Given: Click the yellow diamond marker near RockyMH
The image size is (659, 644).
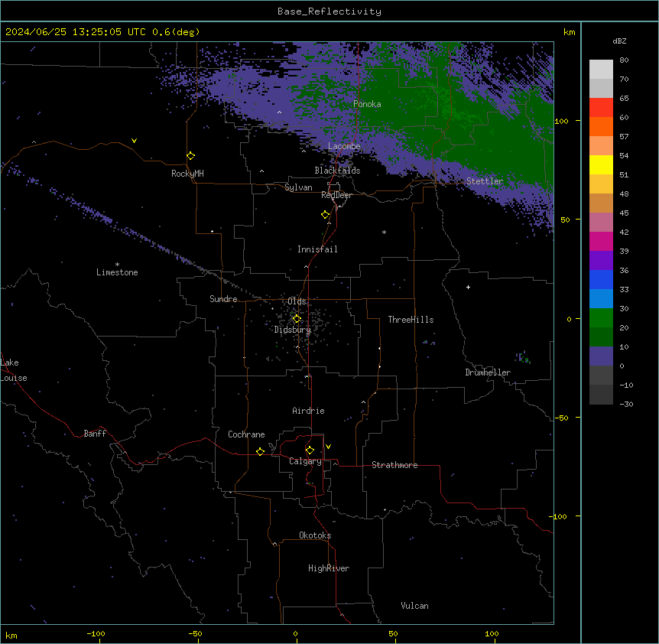Looking at the screenshot, I should click(191, 156).
